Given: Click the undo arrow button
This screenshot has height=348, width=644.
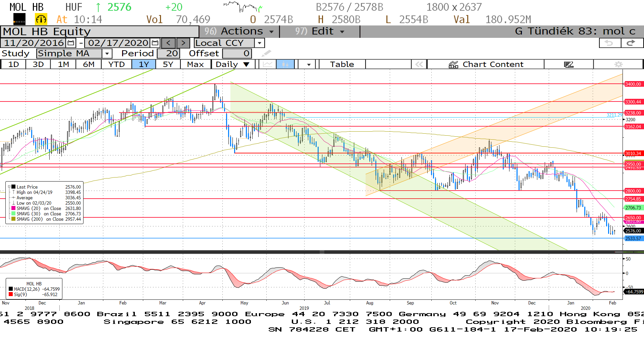Looking at the screenshot, I should (x=609, y=43).
